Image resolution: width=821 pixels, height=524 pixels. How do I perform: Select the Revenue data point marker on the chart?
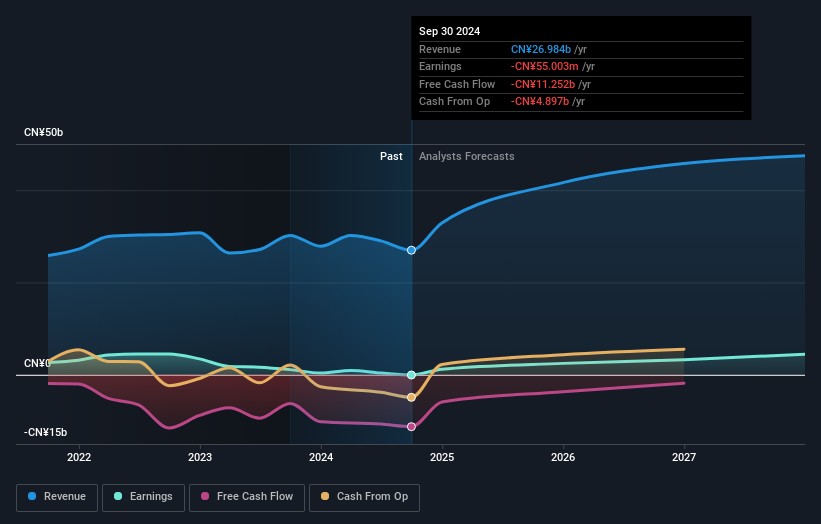(412, 250)
